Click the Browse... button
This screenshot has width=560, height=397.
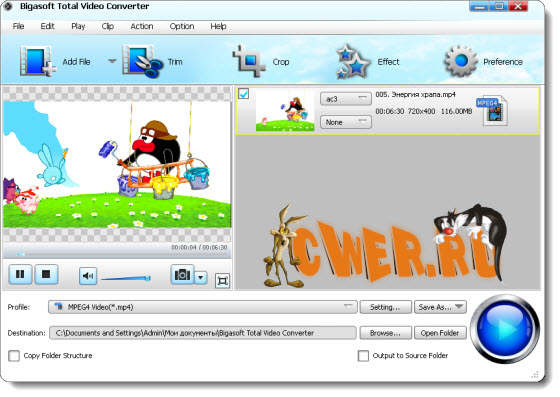(x=385, y=333)
